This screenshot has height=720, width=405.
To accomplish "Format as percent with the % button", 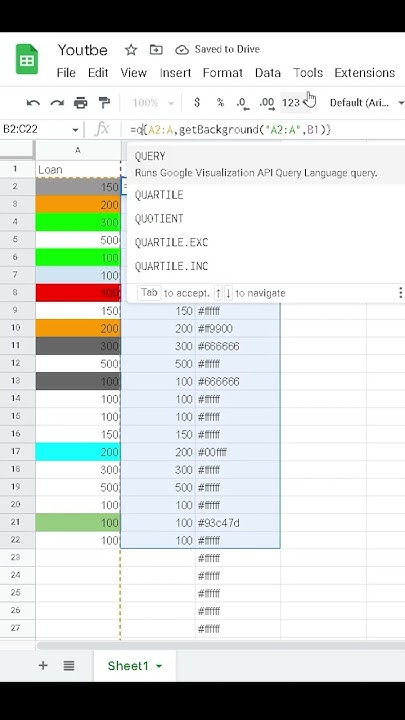I will click(220, 102).
